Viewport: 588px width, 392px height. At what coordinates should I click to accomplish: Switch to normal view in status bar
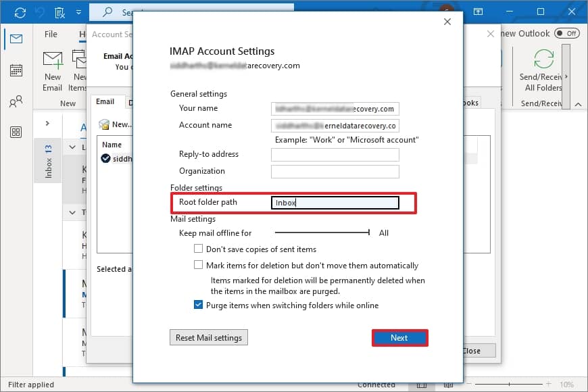tap(422, 385)
